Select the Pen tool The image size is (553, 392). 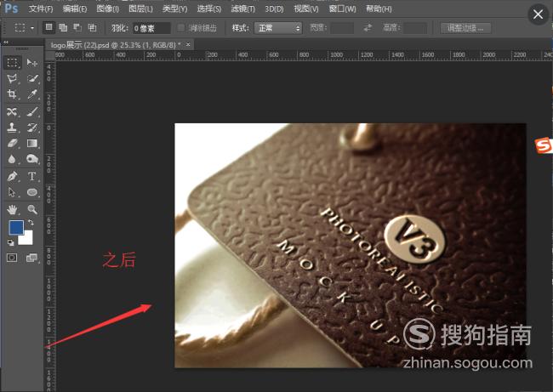[x=12, y=176]
